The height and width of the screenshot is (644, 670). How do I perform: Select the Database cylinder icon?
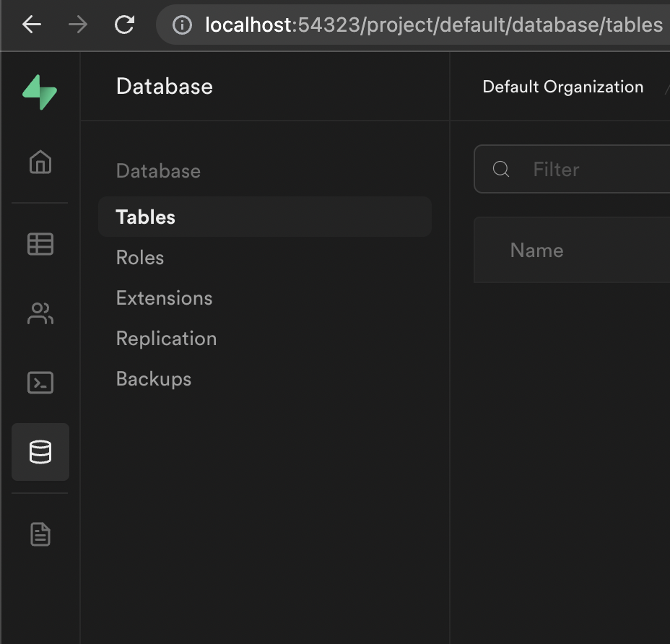pyautogui.click(x=40, y=452)
